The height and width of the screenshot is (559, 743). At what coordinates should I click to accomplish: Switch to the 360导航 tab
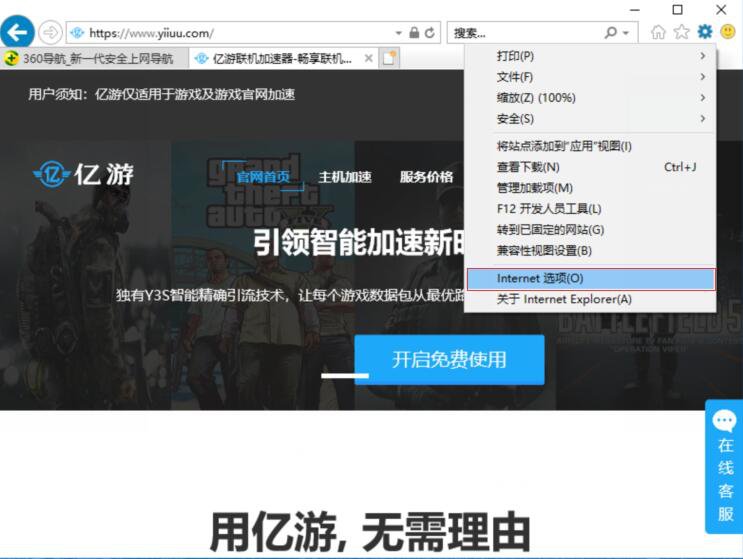pyautogui.click(x=94, y=58)
